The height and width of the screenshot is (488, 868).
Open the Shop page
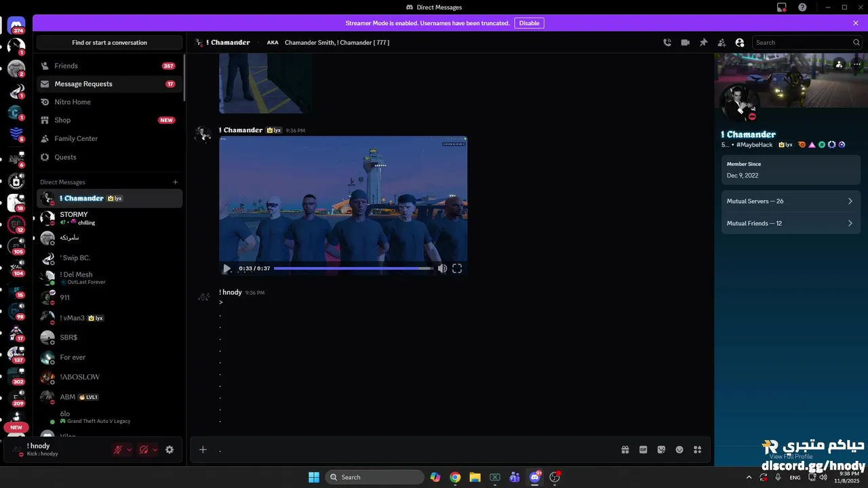click(109, 120)
